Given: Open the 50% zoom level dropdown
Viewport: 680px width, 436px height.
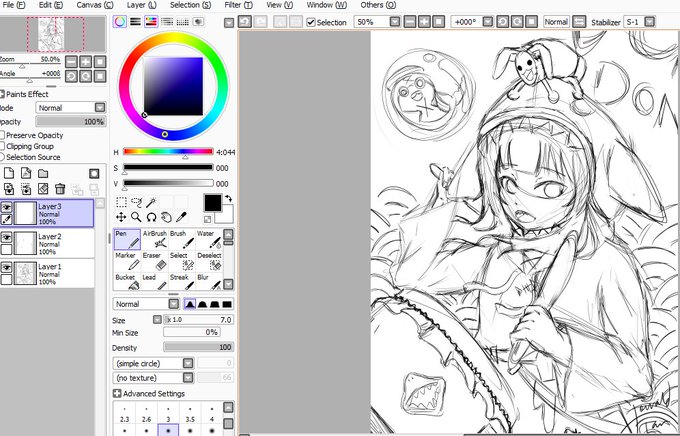Looking at the screenshot, I should pyautogui.click(x=395, y=22).
